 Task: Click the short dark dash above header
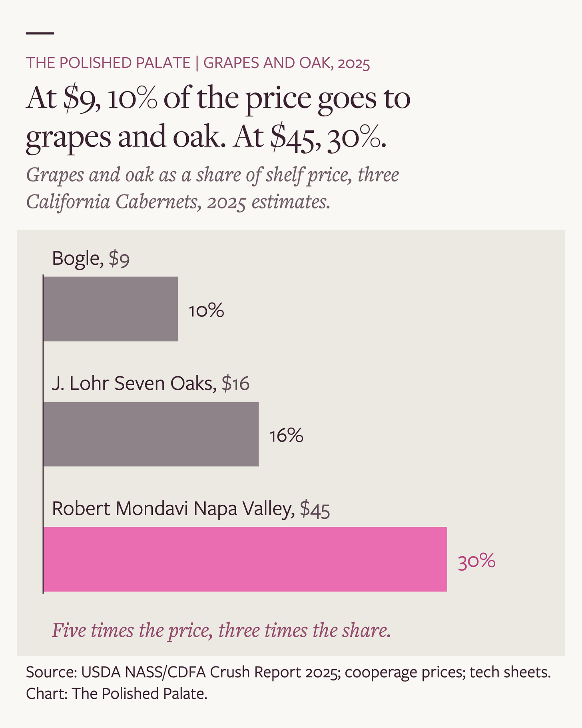[40, 33]
